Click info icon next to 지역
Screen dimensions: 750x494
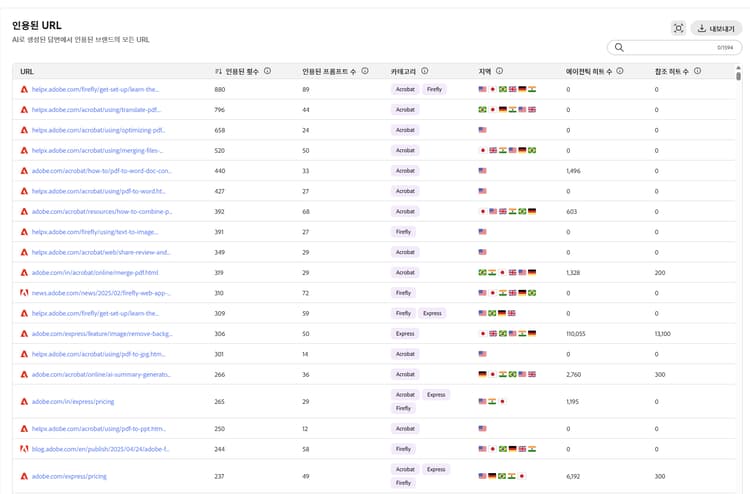tap(499, 72)
